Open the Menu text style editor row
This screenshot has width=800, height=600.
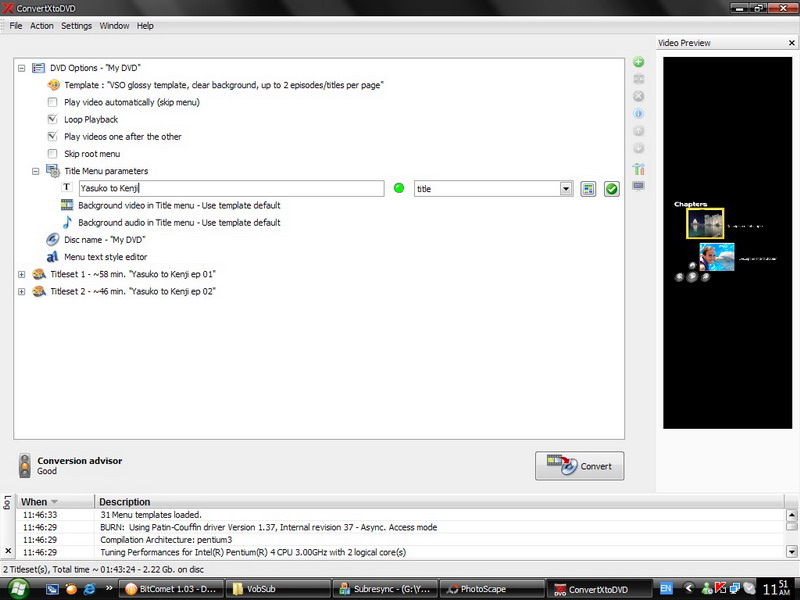pos(105,257)
